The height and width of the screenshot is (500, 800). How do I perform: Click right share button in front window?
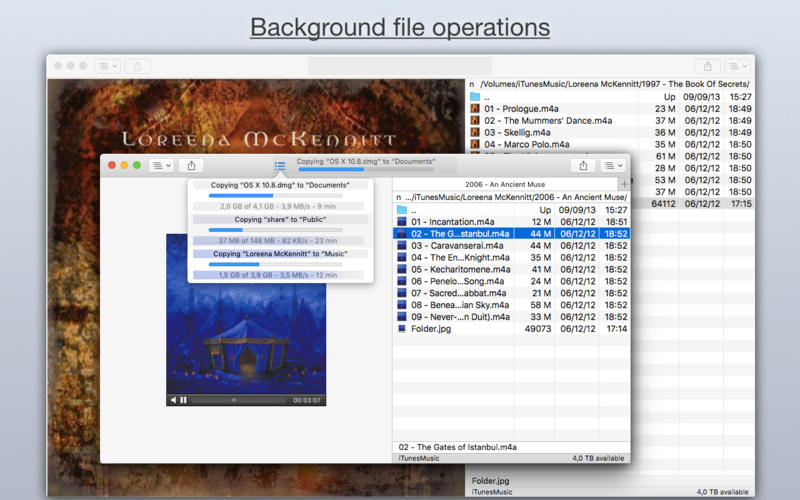[583, 165]
